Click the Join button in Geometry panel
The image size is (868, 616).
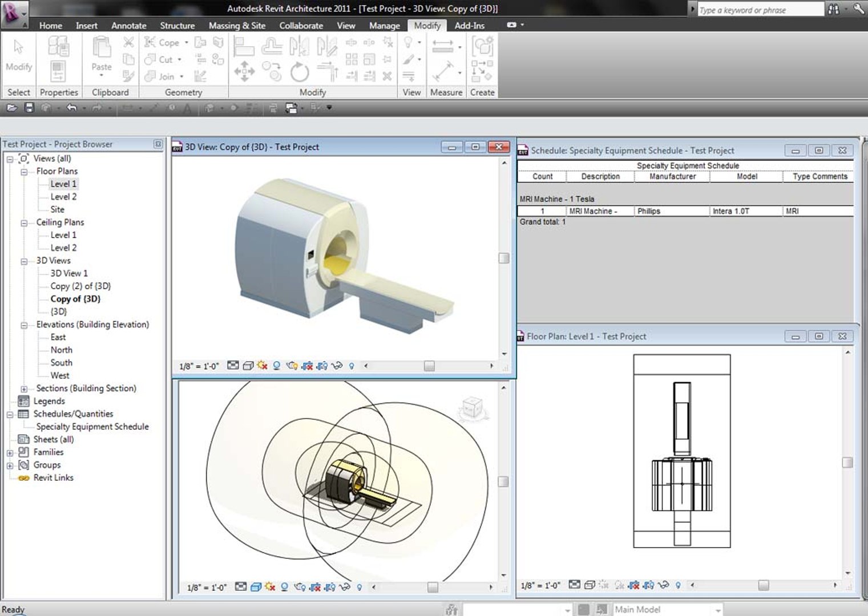pyautogui.click(x=159, y=76)
